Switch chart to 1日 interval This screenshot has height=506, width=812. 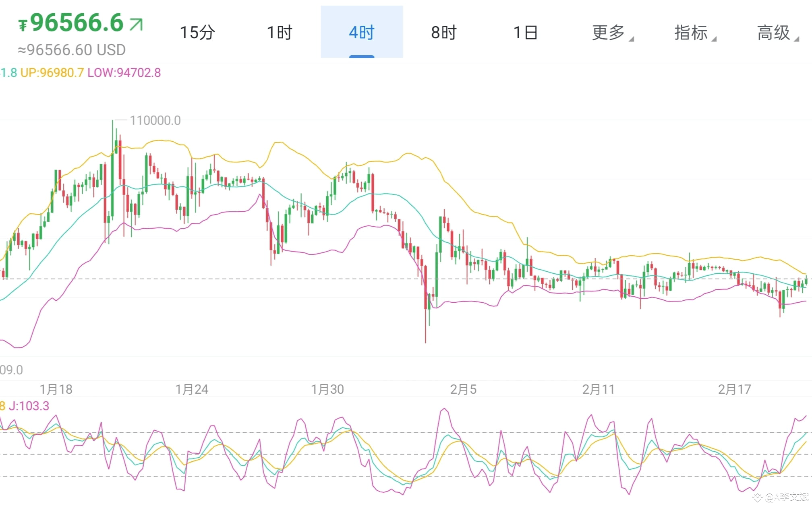526,32
